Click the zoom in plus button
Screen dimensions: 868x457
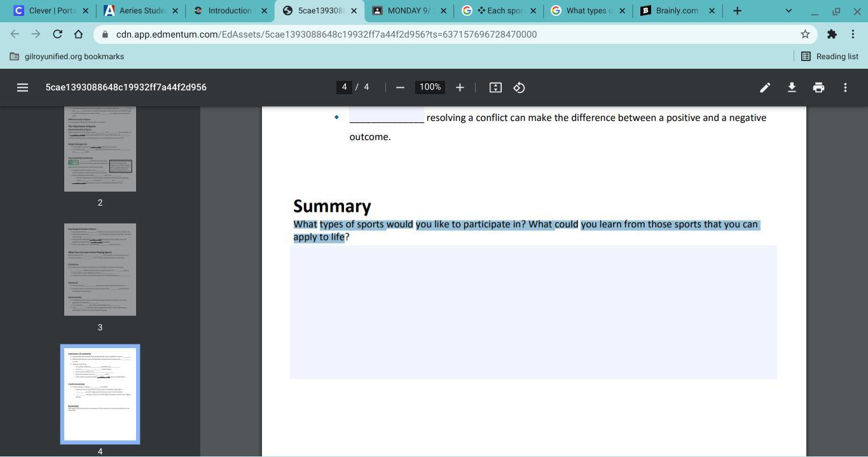(x=460, y=87)
